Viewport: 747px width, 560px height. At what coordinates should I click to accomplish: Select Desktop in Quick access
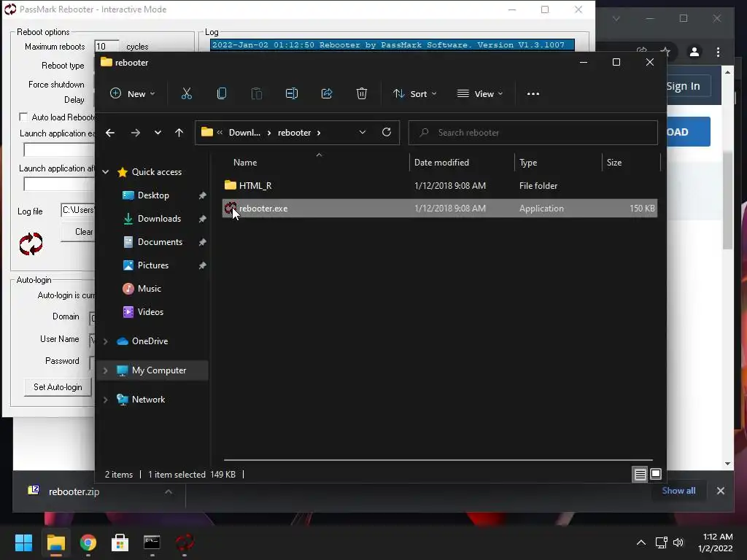tap(153, 195)
